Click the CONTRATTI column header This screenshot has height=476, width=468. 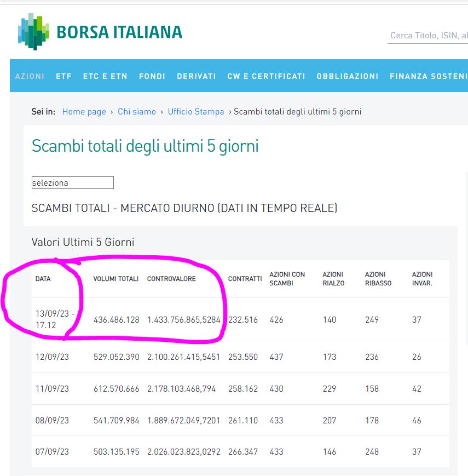click(x=245, y=279)
